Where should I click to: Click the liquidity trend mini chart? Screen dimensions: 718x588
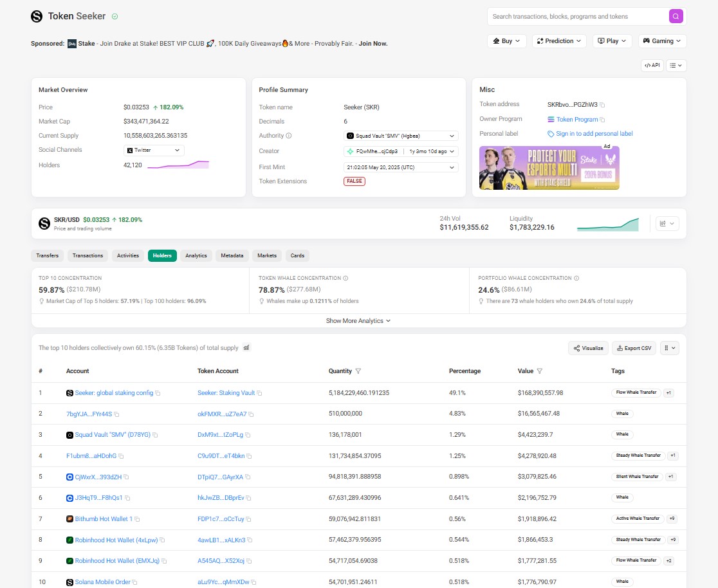click(607, 225)
